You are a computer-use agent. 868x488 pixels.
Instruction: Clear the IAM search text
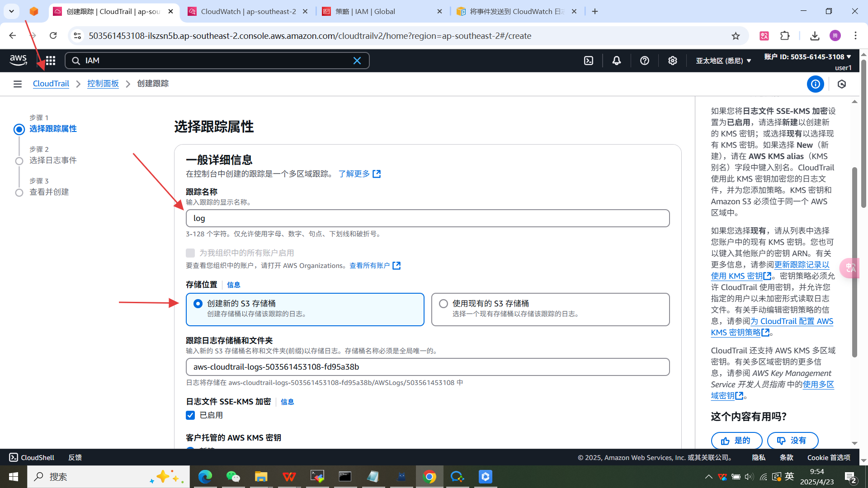(x=357, y=61)
